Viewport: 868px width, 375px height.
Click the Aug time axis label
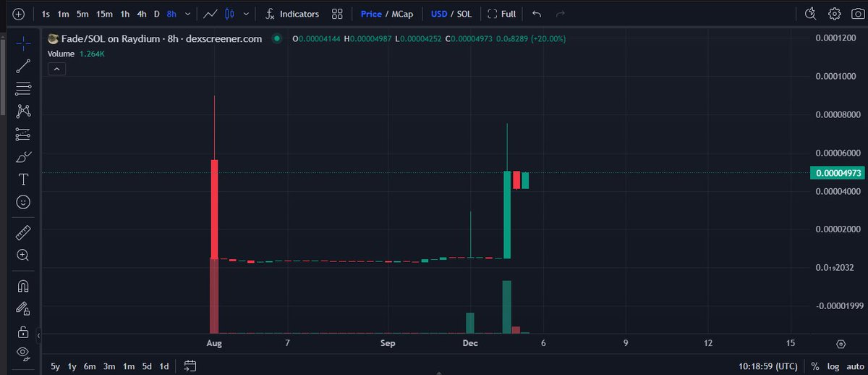pos(213,344)
